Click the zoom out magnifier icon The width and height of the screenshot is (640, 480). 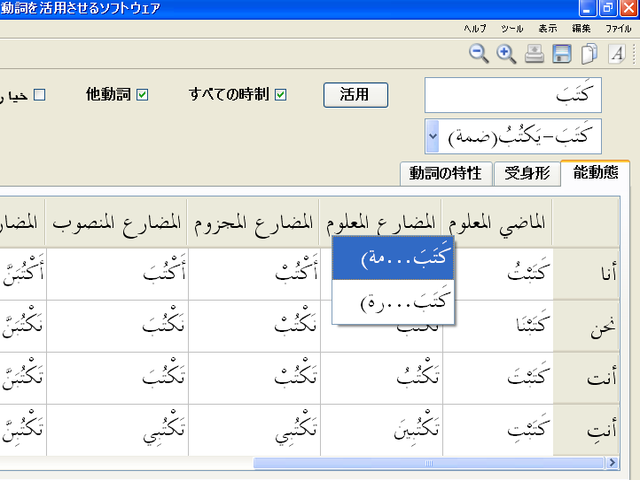(x=479, y=53)
